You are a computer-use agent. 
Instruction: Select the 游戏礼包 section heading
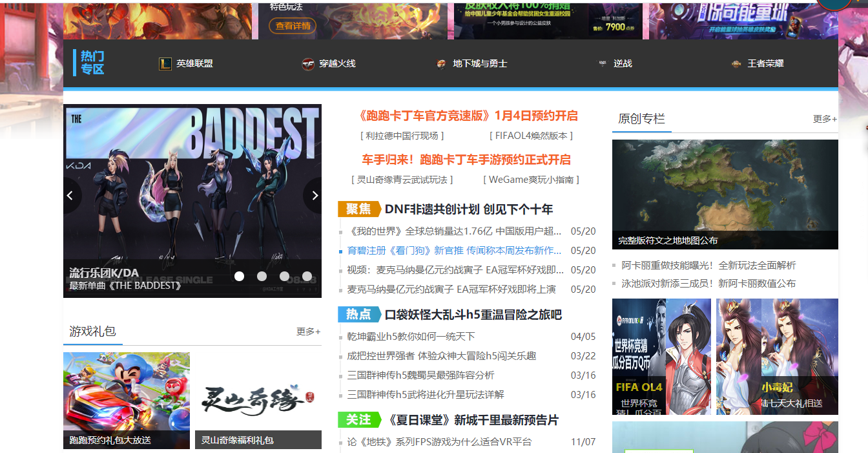93,332
